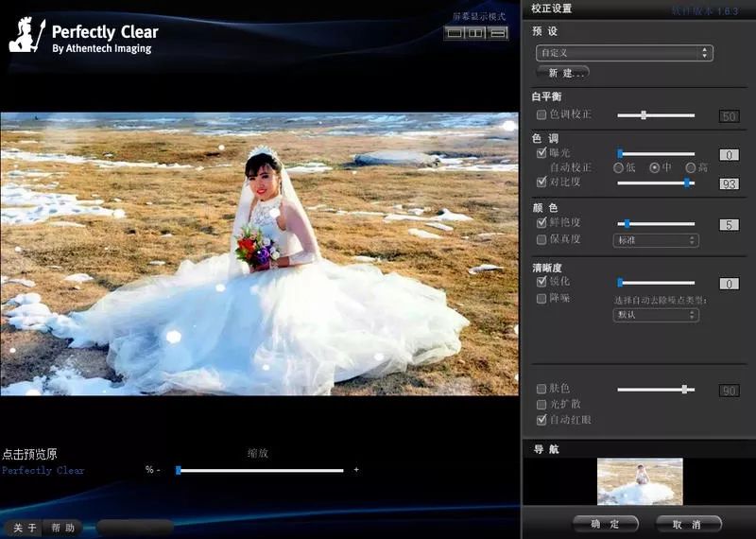Switch to side-by-side split display mode
The height and width of the screenshot is (539, 756).
point(476,33)
